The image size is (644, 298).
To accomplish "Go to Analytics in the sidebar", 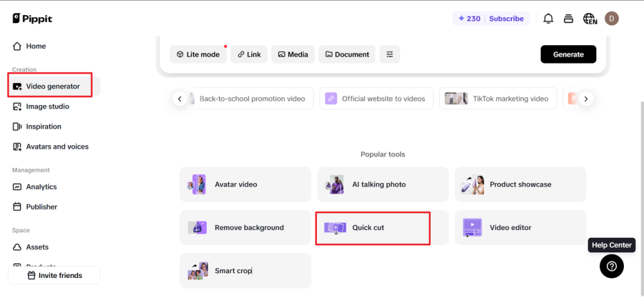I will 41,187.
